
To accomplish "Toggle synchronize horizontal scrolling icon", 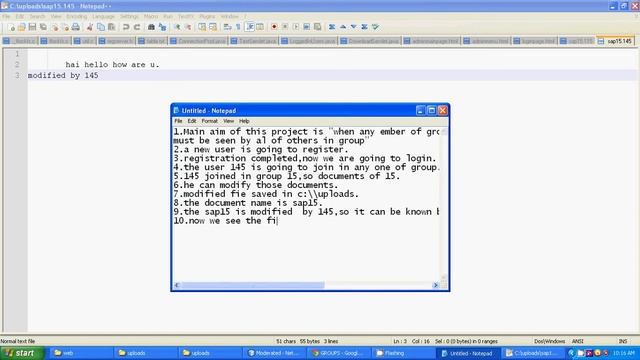I will [x=213, y=27].
